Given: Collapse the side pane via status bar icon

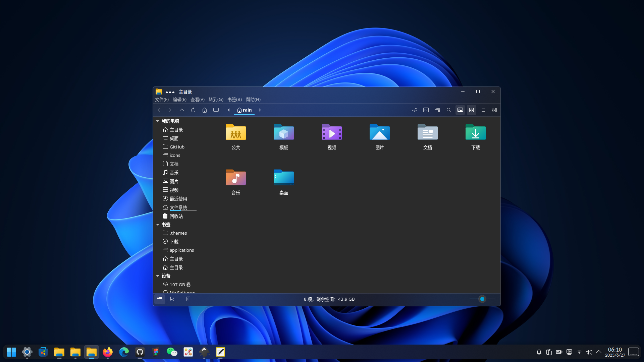Looking at the screenshot, I should point(188,299).
